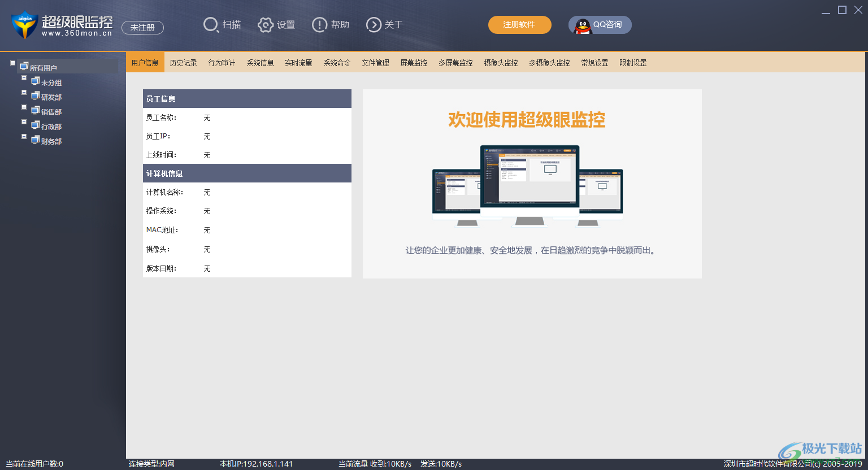
Task: Select the 财务部 group
Action: (51, 141)
